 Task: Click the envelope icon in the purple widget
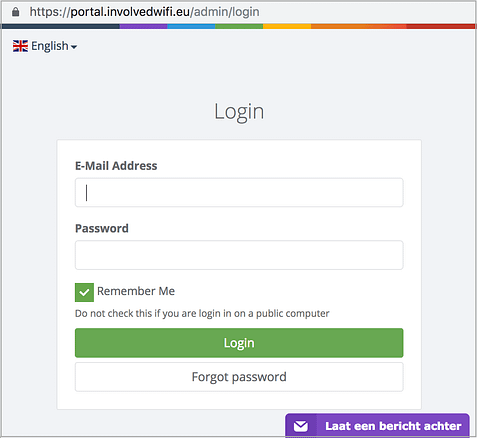[301, 426]
